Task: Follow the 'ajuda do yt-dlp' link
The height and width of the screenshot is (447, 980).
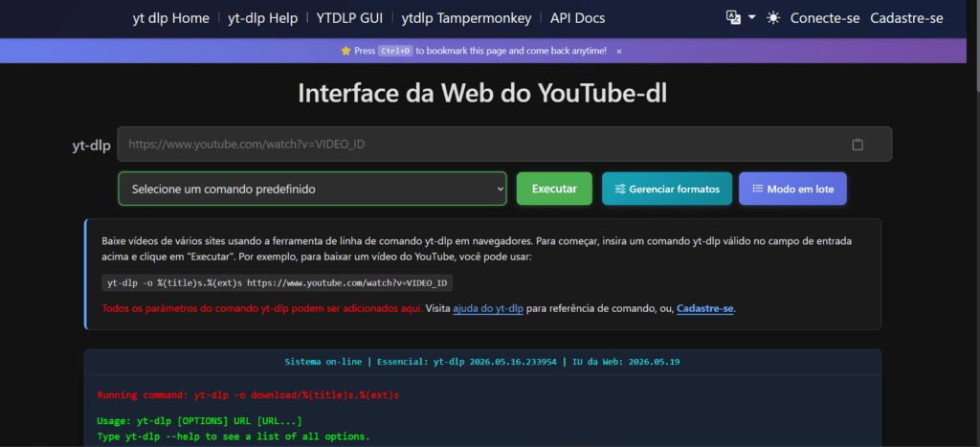Action: tap(488, 309)
